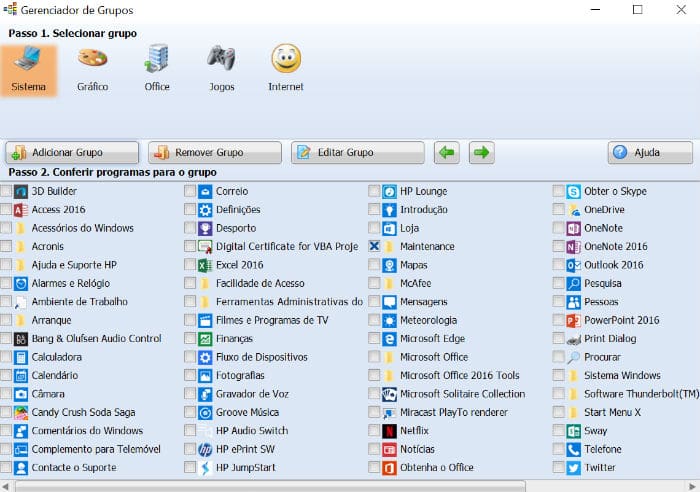Uncheck the Maintenance checkbox
Viewport: 700px width, 492px height.
pos(374,246)
